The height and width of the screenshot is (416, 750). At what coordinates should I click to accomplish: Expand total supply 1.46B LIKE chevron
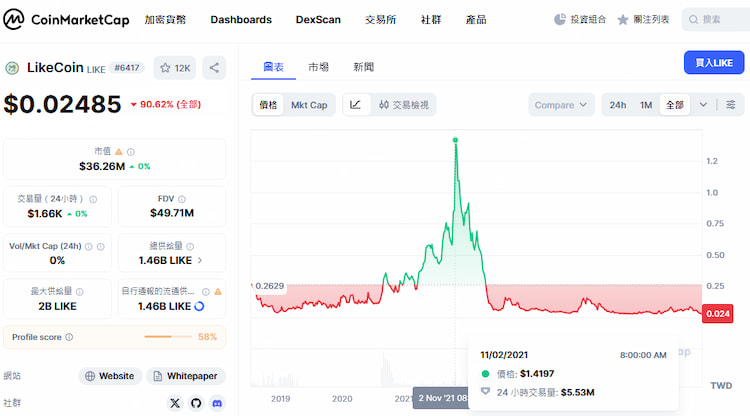coord(200,261)
